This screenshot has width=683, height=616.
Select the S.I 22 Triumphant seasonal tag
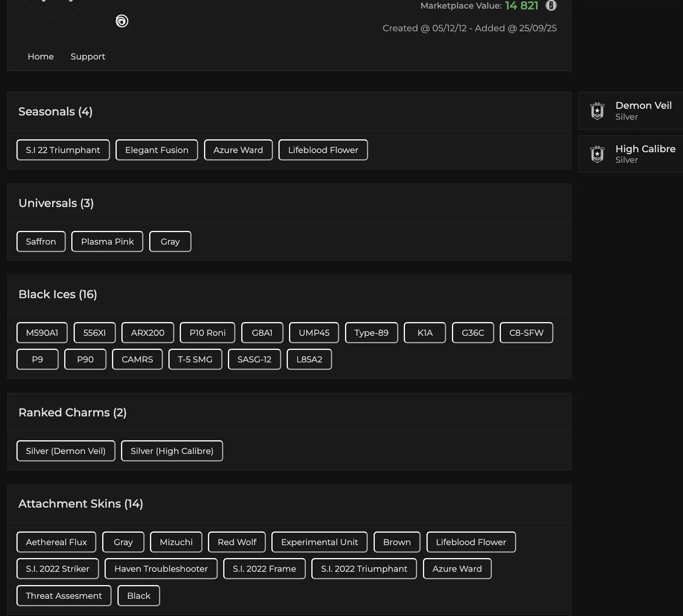tap(63, 150)
